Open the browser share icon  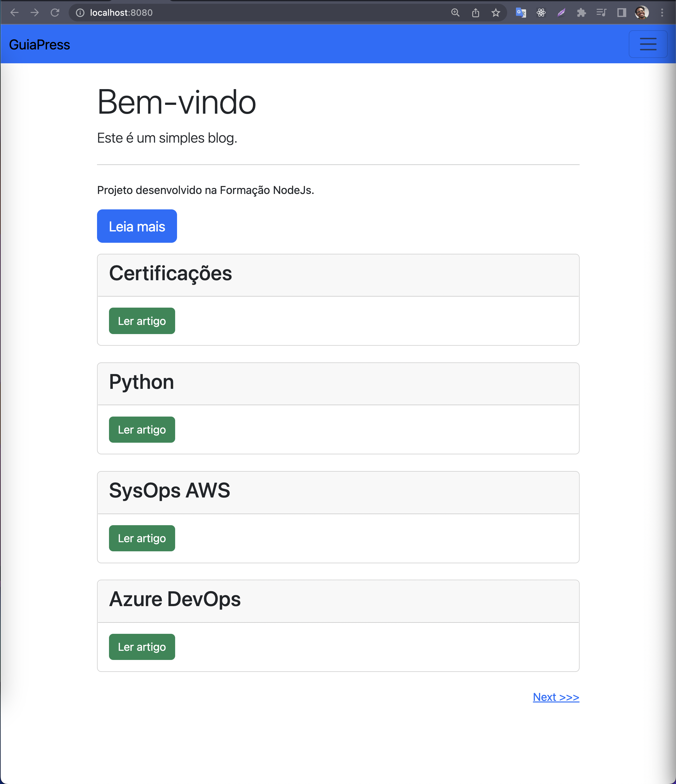475,13
